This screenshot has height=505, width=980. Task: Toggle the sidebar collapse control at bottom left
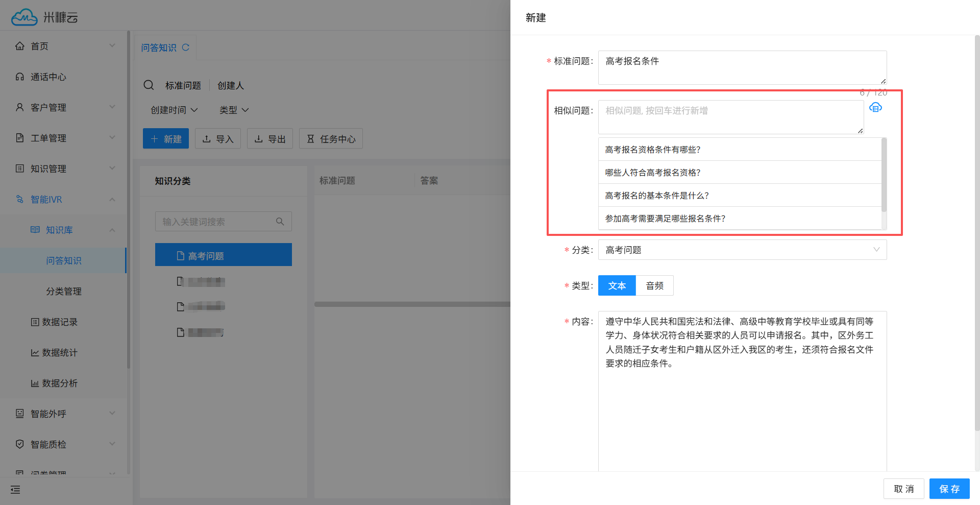click(x=14, y=489)
